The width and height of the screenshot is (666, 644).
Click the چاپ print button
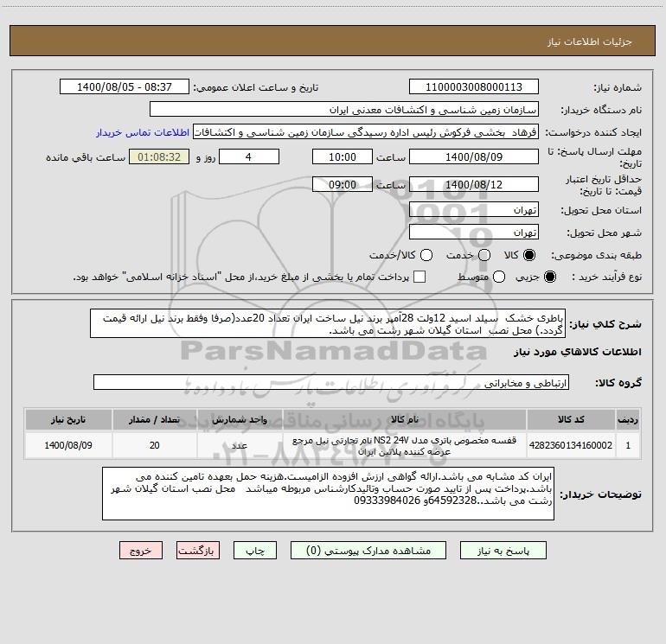point(255,551)
